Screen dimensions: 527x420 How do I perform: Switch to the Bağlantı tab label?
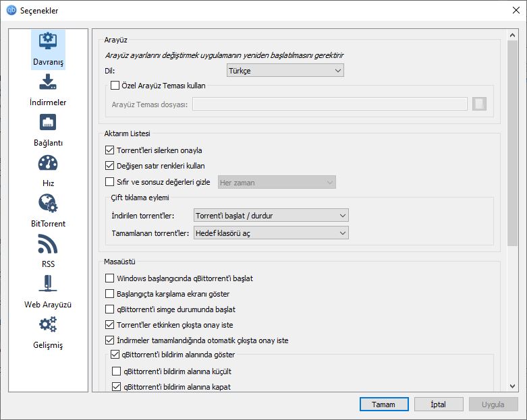pyautogui.click(x=48, y=143)
